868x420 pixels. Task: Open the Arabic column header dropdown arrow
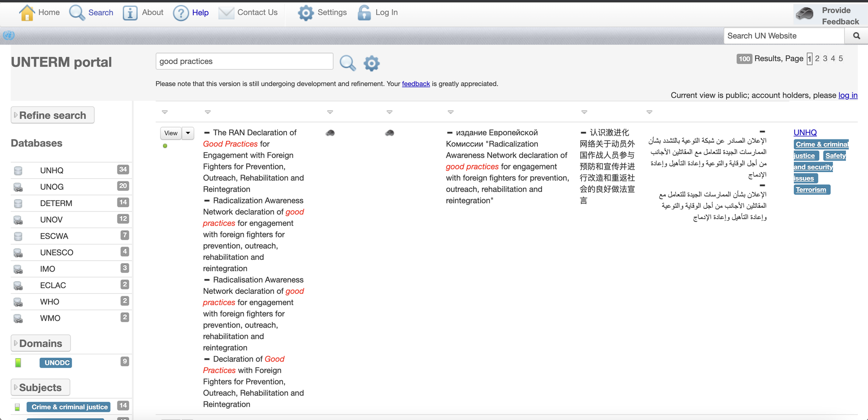pos(649,112)
